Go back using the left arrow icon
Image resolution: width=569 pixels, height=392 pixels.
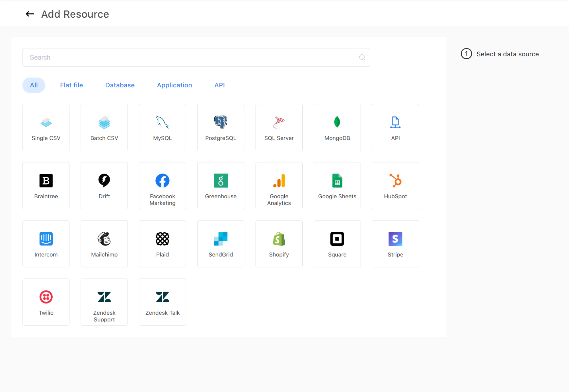[x=30, y=14]
